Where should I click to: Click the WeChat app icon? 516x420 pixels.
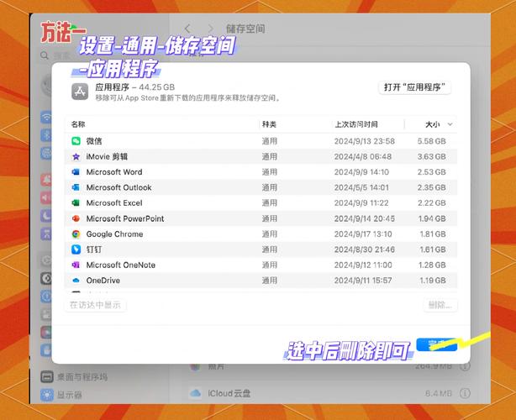tap(76, 141)
